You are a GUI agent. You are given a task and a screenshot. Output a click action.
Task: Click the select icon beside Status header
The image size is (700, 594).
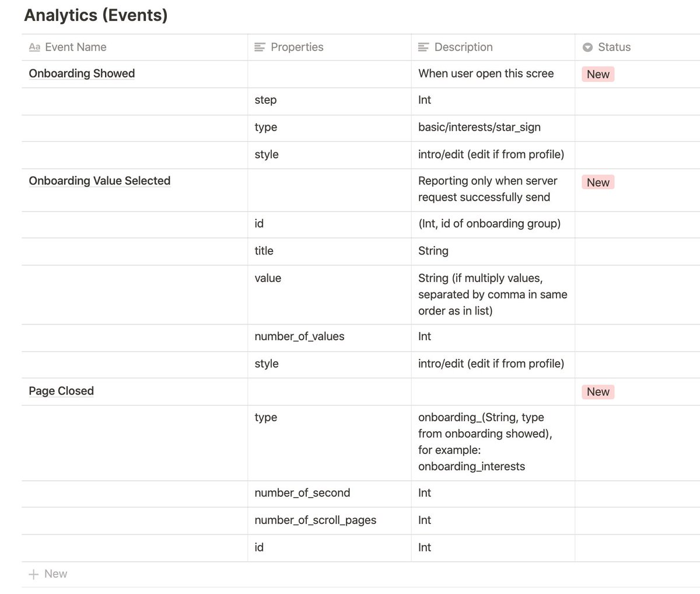[587, 47]
